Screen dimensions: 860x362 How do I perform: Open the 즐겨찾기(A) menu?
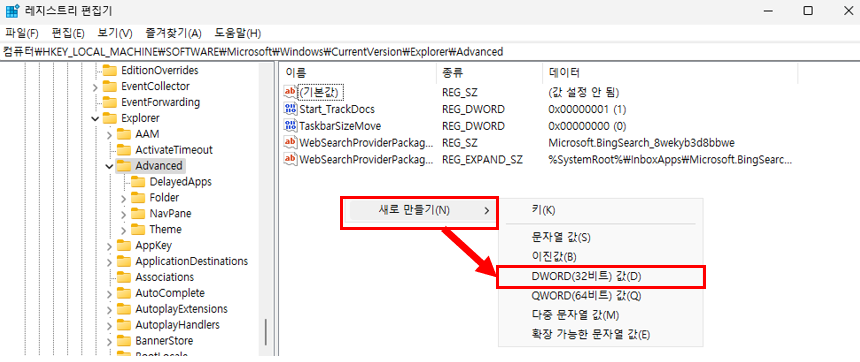(x=173, y=33)
